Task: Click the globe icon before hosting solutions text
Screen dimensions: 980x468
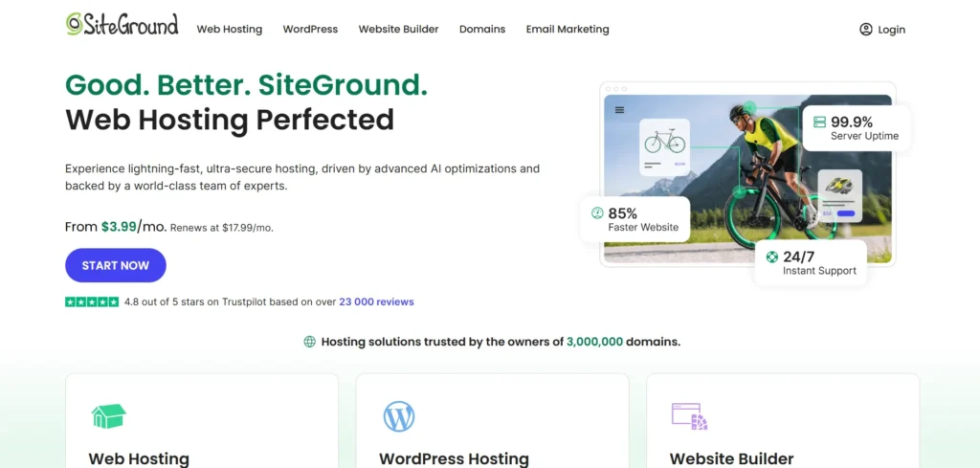Action: click(309, 342)
